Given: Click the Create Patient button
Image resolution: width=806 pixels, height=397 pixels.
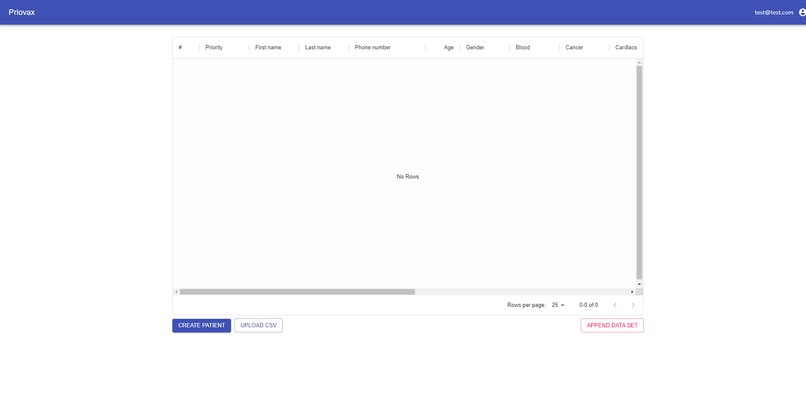Looking at the screenshot, I should point(202,326).
